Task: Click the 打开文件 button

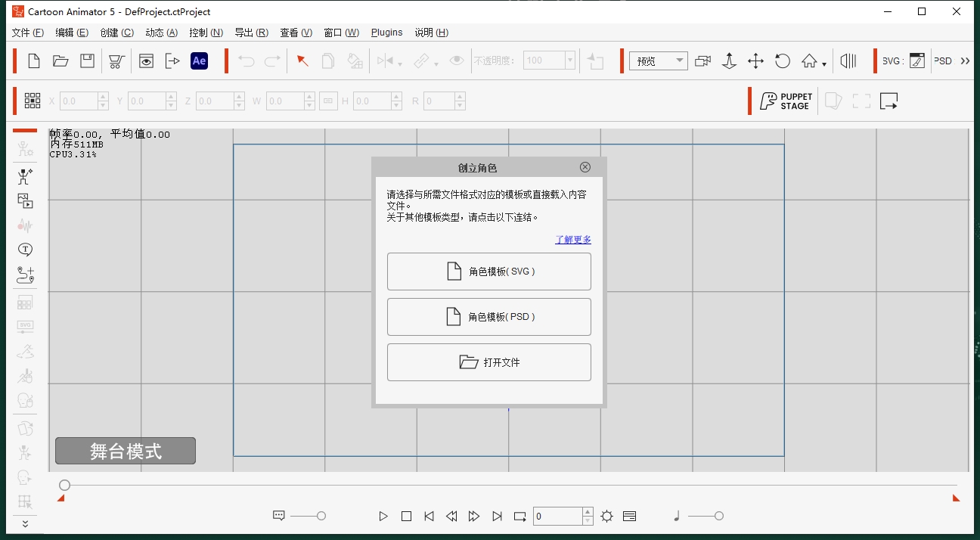Action: tap(489, 362)
